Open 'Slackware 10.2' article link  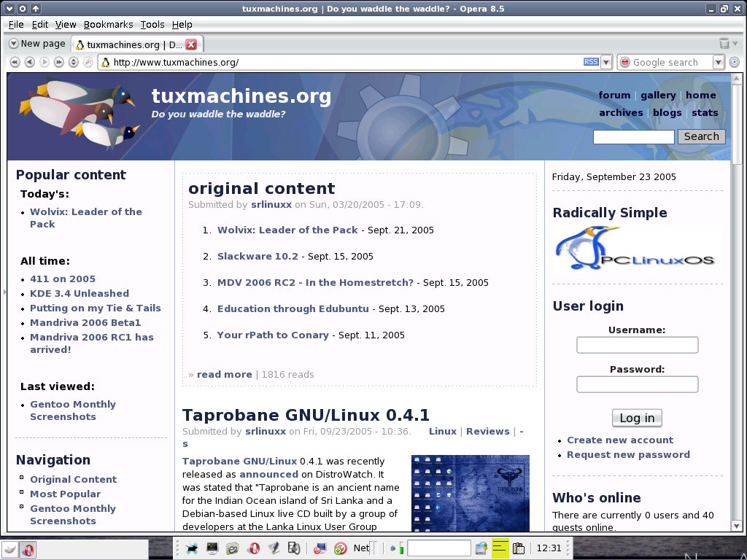coord(258,256)
